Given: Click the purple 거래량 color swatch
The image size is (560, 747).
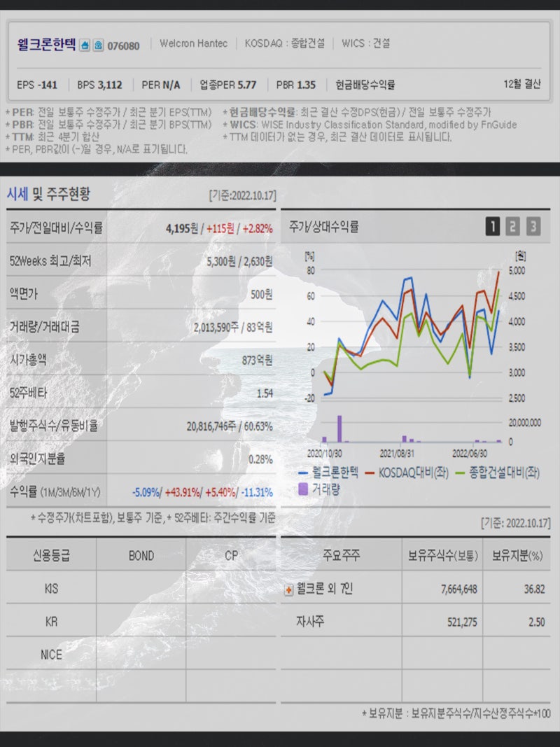Looking at the screenshot, I should [x=303, y=489].
